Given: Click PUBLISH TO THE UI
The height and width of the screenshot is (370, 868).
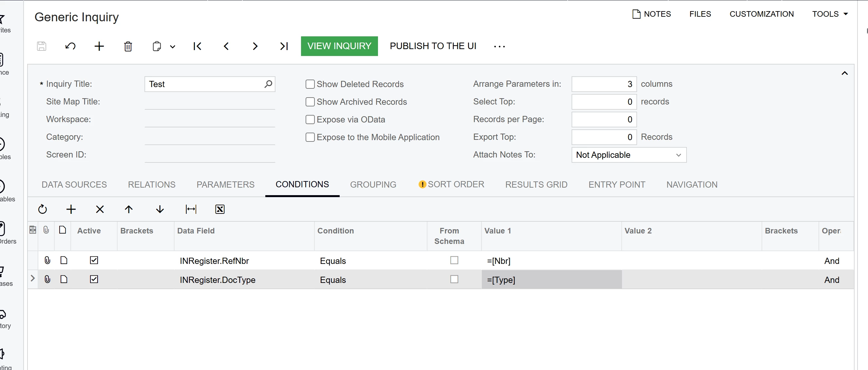Looking at the screenshot, I should tap(433, 46).
